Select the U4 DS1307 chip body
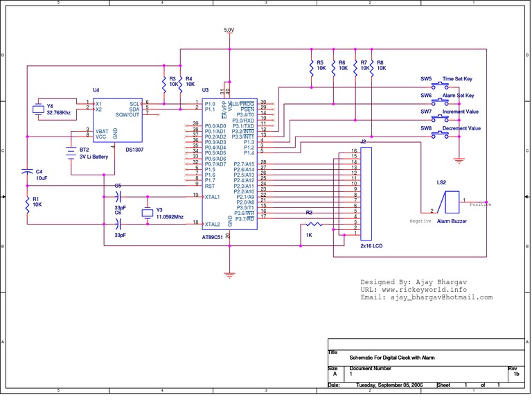 pos(117,120)
